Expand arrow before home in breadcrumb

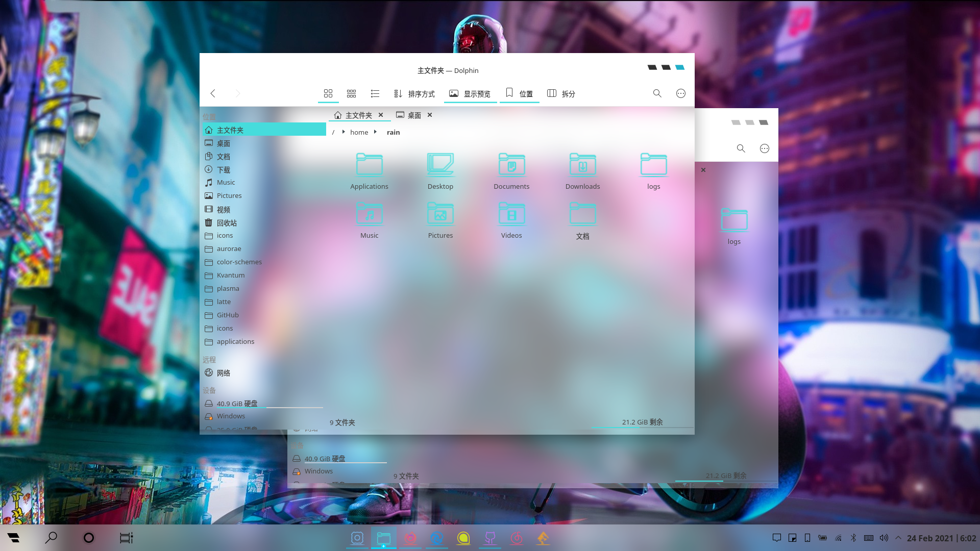click(344, 132)
